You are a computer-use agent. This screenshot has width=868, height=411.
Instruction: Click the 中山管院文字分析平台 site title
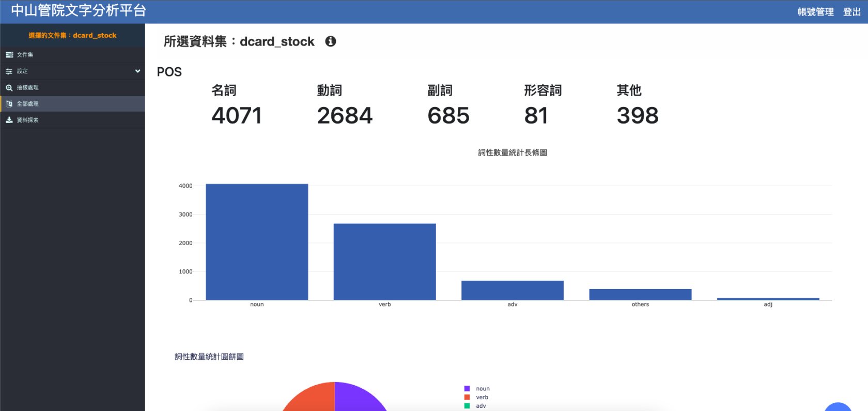point(79,10)
